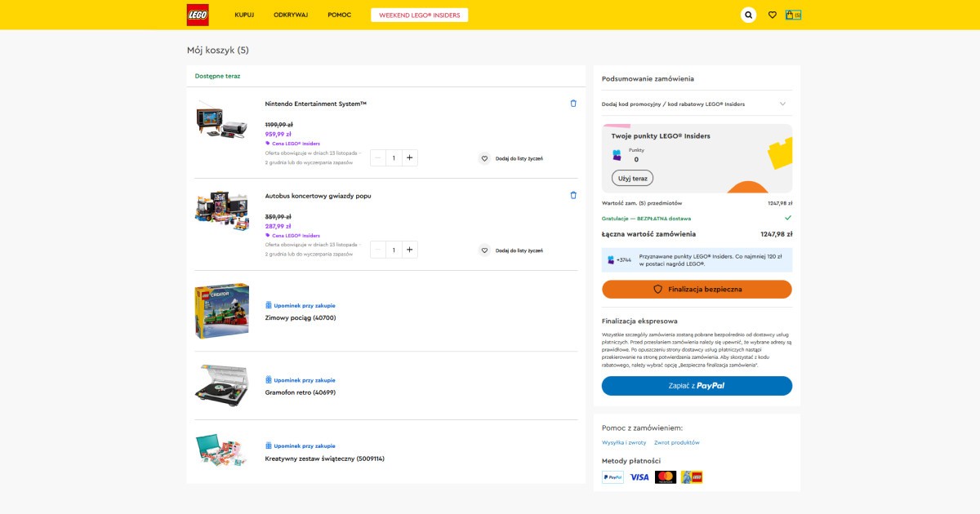Open Autobus koncertowy gwiazdy popu title

tap(318, 196)
